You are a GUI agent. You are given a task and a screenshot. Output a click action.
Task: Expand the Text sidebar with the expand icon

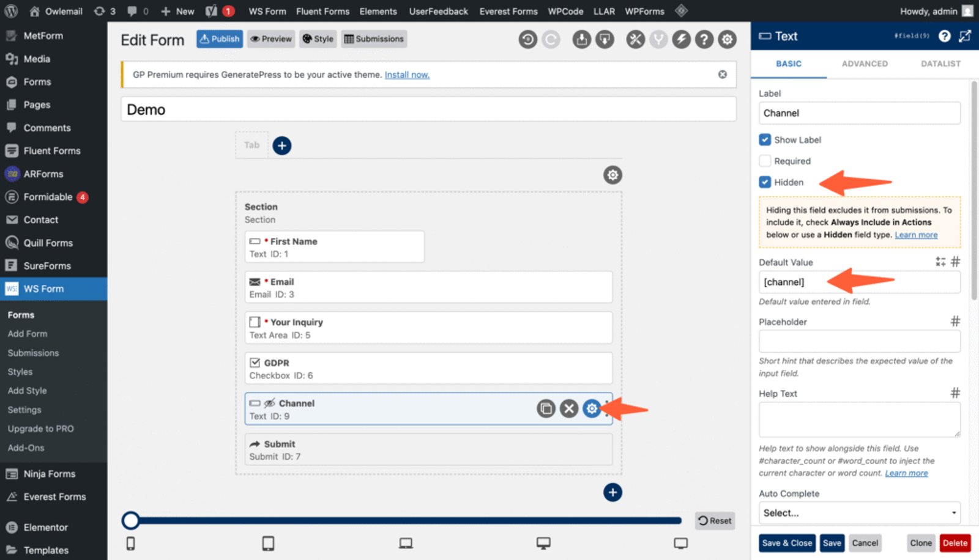point(965,36)
